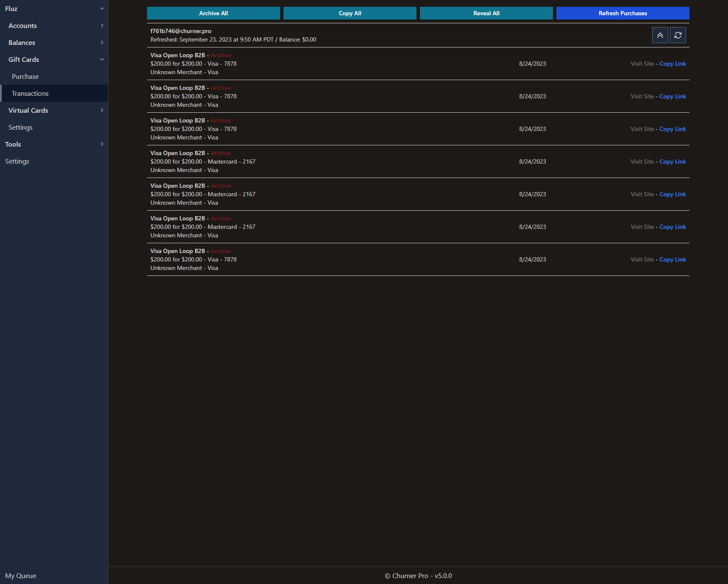Visit Site for the last listed gift card
This screenshot has height=584, width=728.
coord(642,259)
